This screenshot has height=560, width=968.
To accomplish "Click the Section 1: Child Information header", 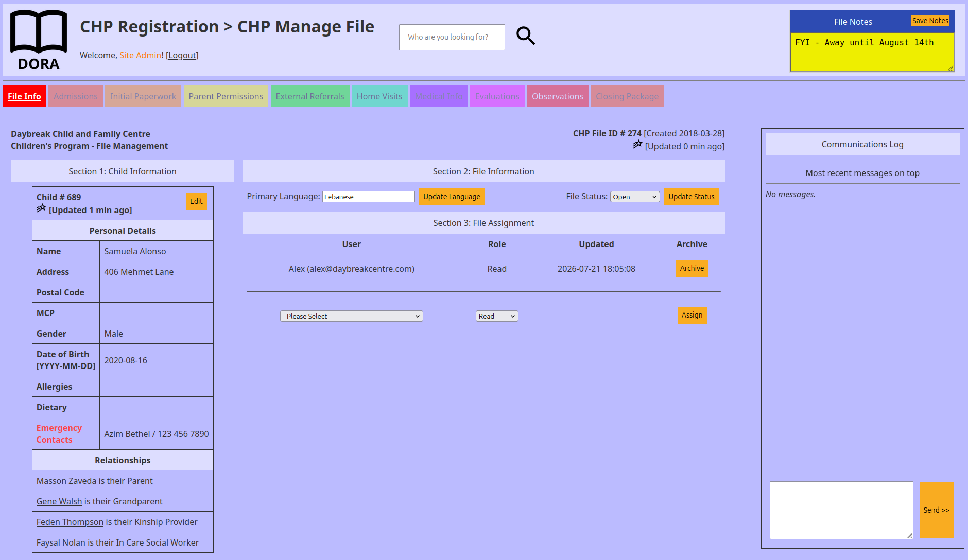I will point(123,171).
